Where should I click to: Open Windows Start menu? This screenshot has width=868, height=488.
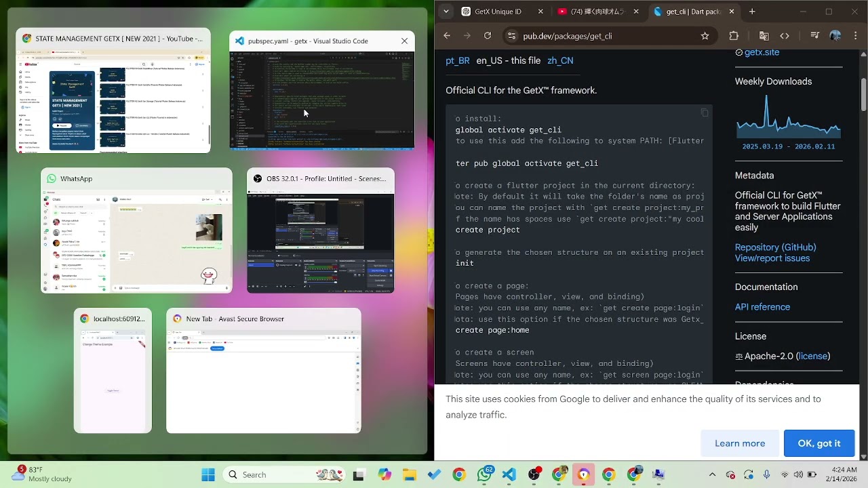[208, 474]
